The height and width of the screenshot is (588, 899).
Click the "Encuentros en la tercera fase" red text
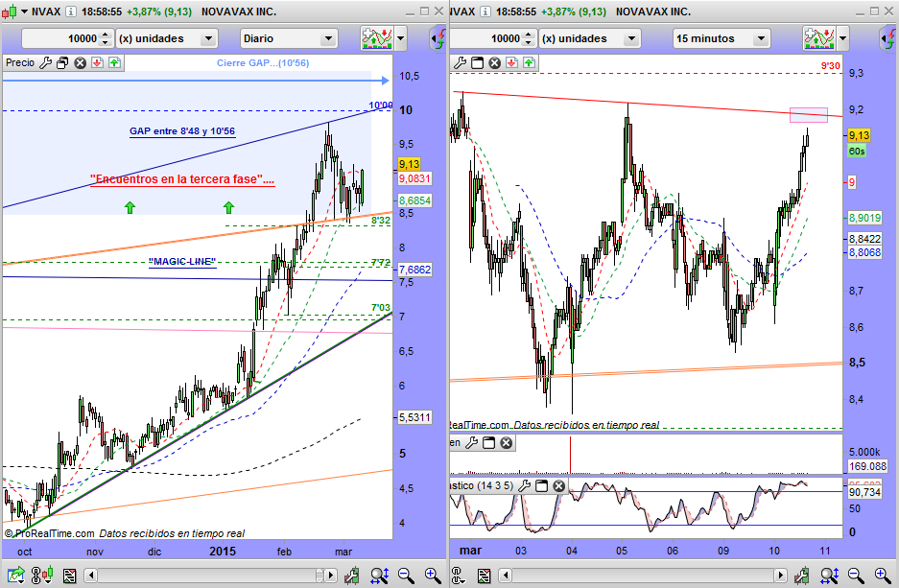pyautogui.click(x=182, y=179)
